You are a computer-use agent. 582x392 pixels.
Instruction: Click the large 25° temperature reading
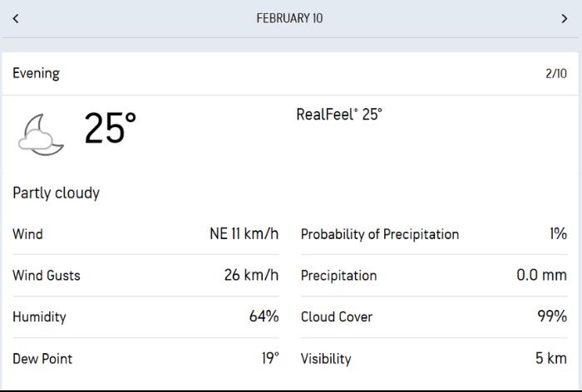tap(110, 129)
